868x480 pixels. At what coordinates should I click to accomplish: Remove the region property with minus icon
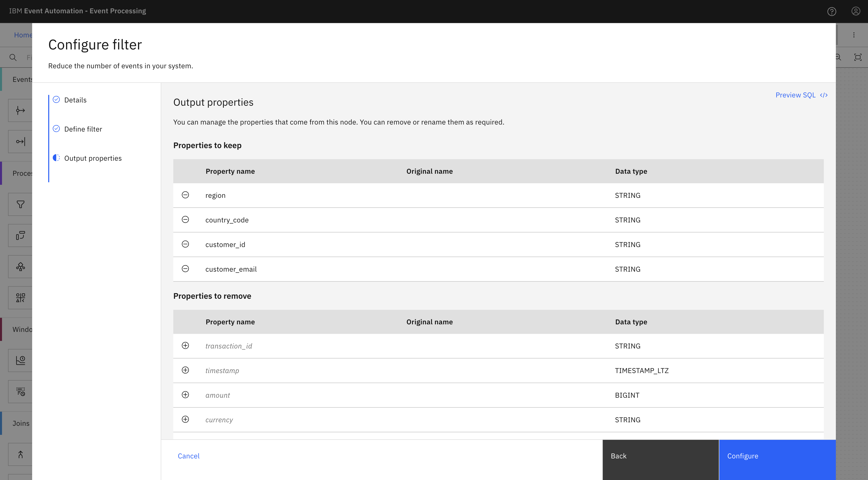(x=185, y=195)
